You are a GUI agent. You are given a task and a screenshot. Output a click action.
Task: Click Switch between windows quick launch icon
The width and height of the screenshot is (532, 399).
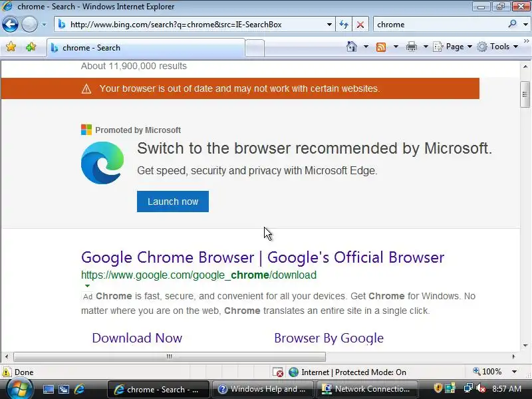(64, 389)
